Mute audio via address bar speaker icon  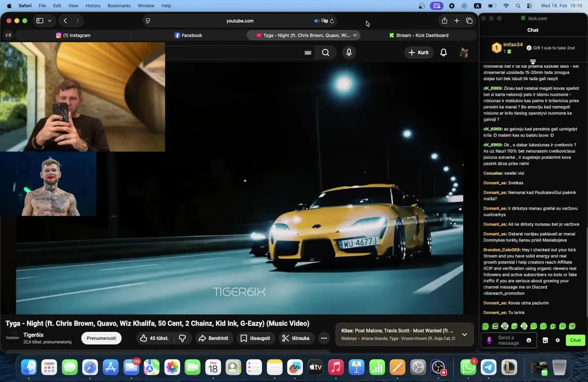(317, 21)
